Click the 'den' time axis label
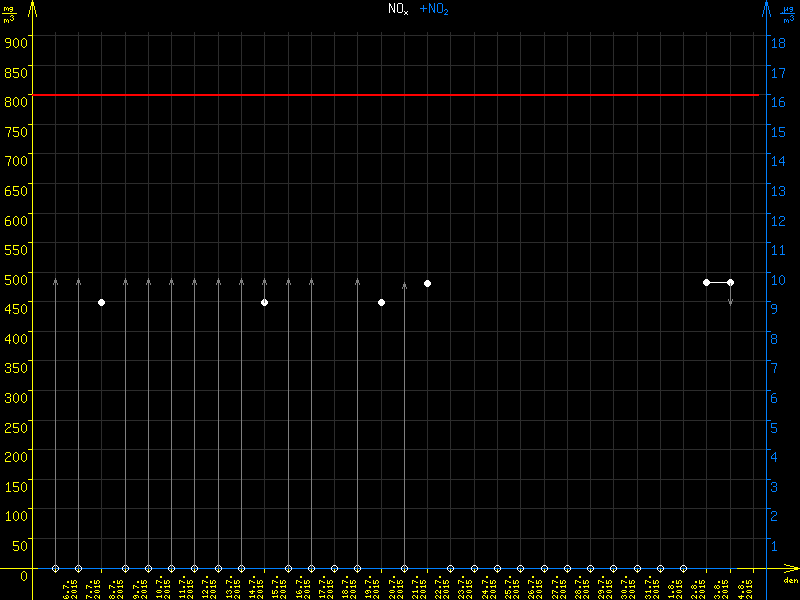Viewport: 800px width, 600px height. [790, 580]
